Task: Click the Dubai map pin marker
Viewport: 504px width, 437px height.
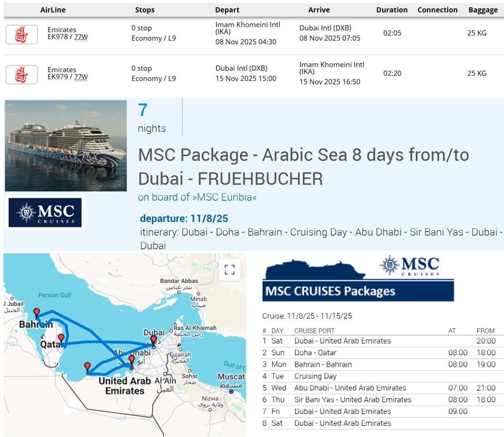Action: 153,340
